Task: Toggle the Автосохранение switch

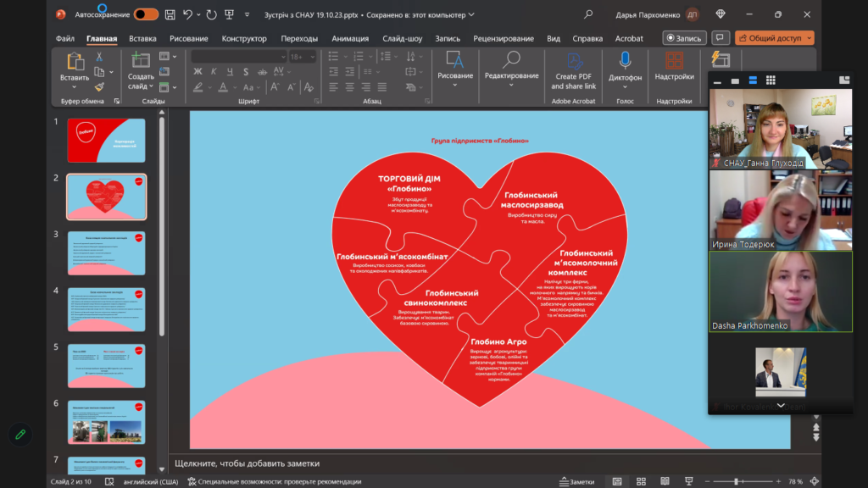Action: point(146,14)
